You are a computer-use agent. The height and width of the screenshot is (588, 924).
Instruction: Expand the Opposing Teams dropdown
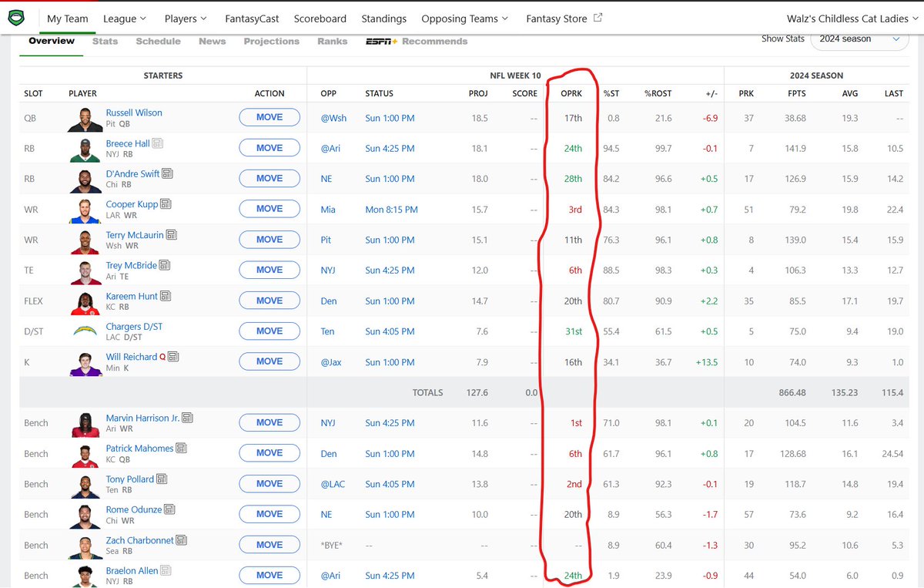pyautogui.click(x=464, y=18)
